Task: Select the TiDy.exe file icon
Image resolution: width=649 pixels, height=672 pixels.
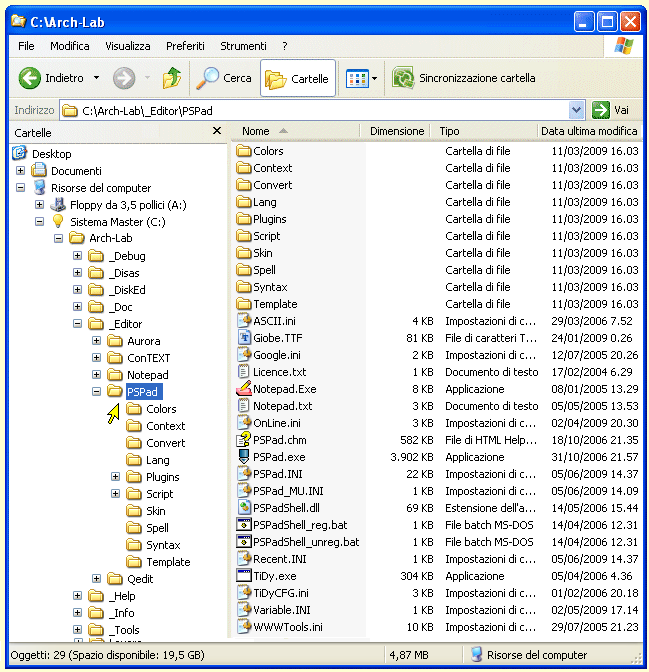Action: point(244,576)
